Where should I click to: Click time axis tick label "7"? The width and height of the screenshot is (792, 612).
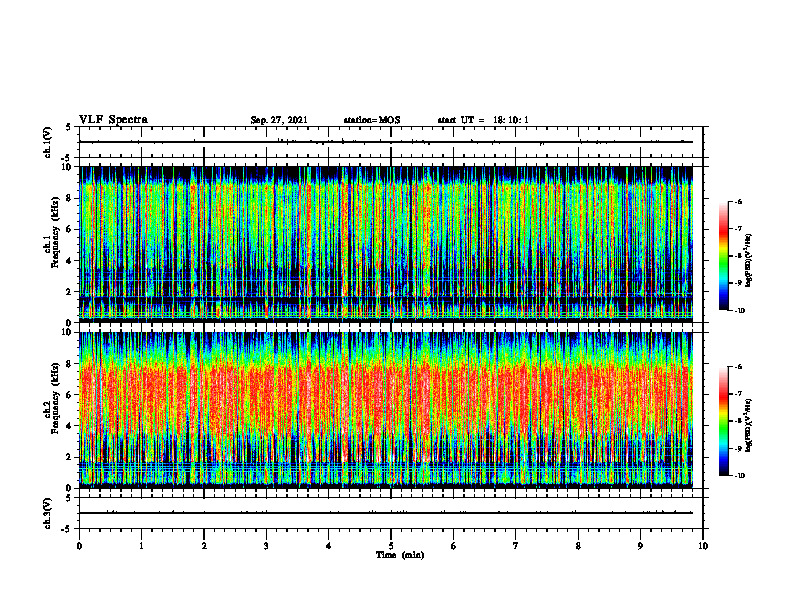coord(516,546)
